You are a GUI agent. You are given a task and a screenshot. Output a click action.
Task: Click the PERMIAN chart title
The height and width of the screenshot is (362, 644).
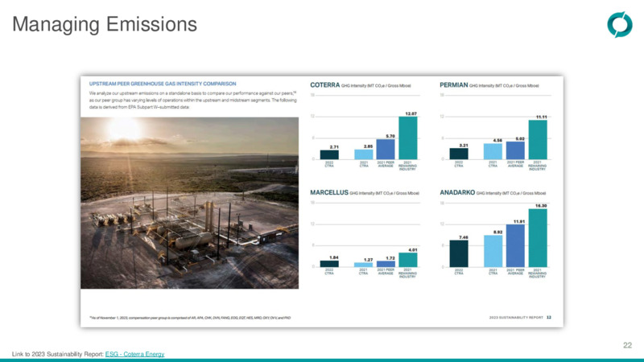(454, 85)
